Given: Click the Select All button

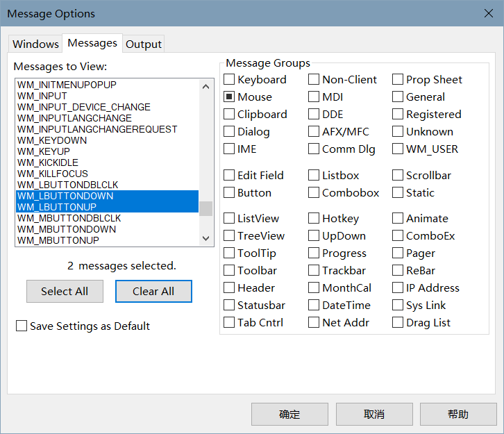Looking at the screenshot, I should click(65, 292).
